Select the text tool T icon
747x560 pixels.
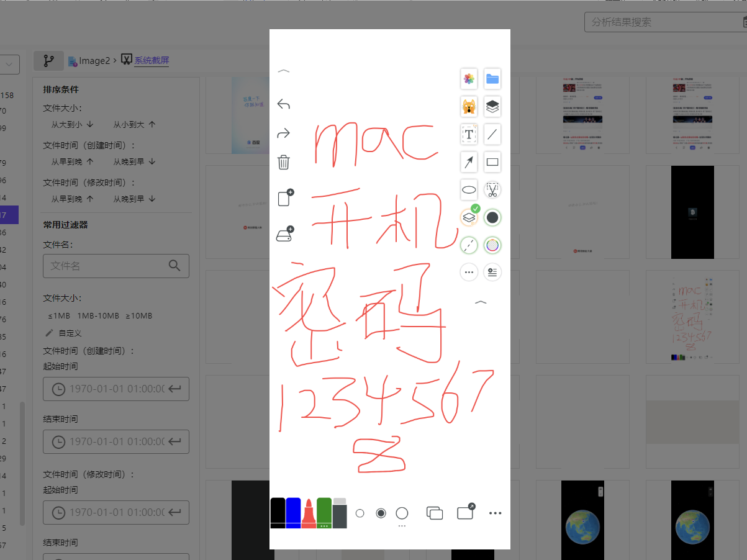469,134
